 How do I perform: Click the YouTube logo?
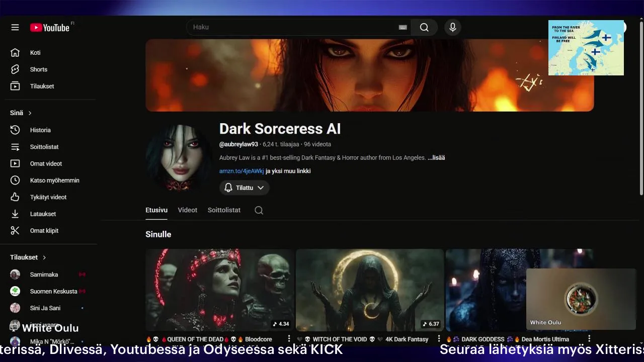49,28
